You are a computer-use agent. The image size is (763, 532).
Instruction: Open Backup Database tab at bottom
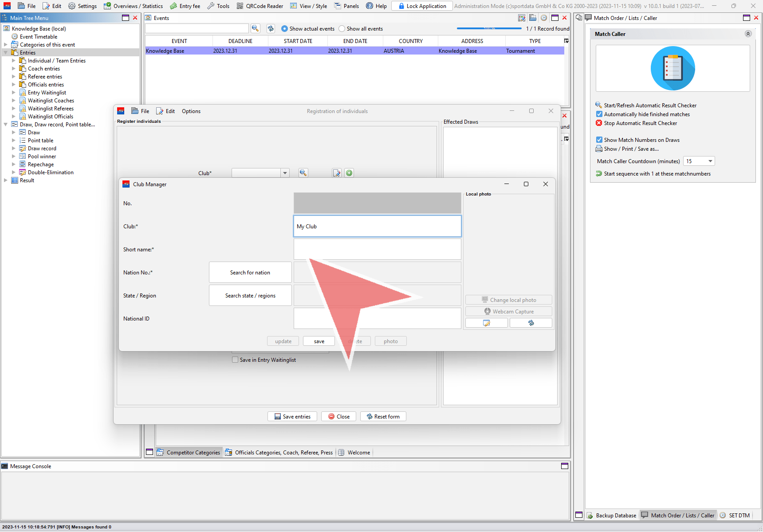(611, 515)
